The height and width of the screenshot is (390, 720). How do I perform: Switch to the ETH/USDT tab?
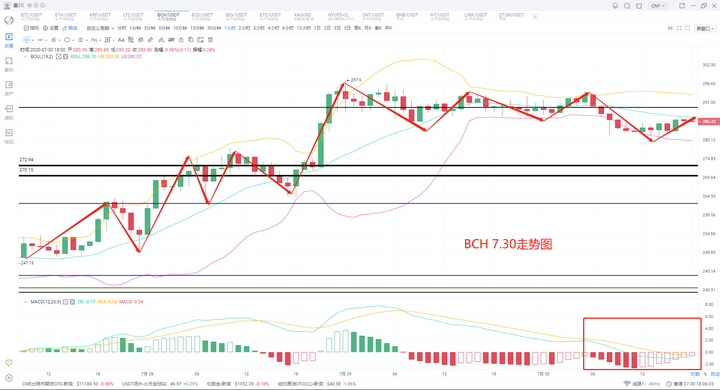[66, 17]
